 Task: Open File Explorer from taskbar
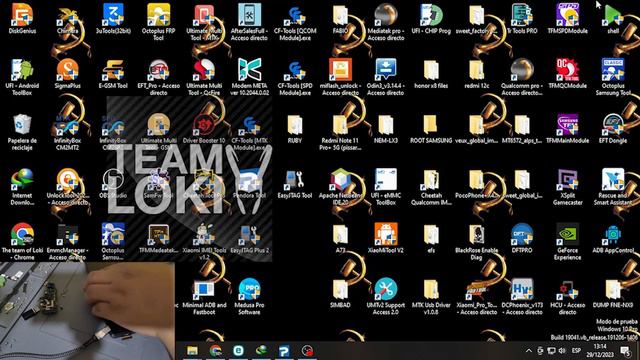click(192, 351)
